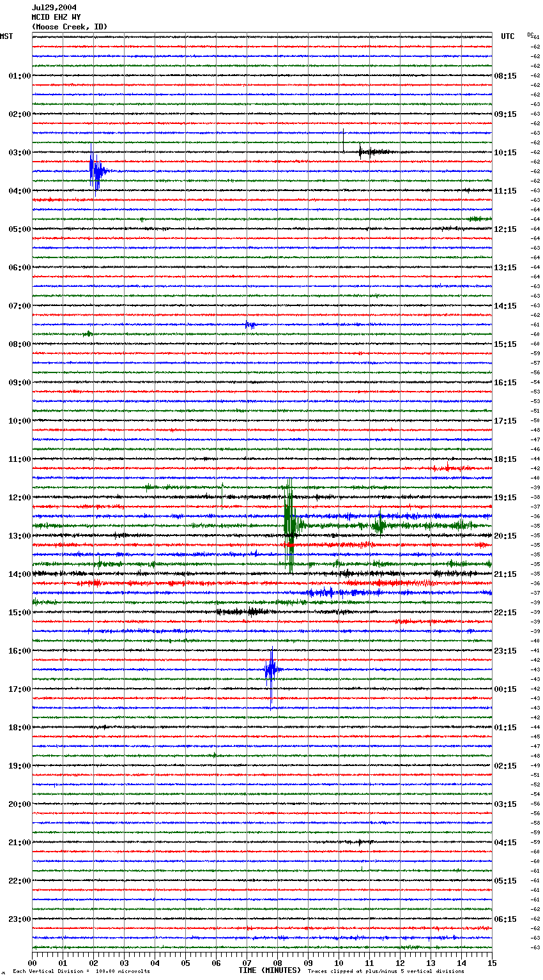Click the 12:15 UTC time label

[x=505, y=229]
